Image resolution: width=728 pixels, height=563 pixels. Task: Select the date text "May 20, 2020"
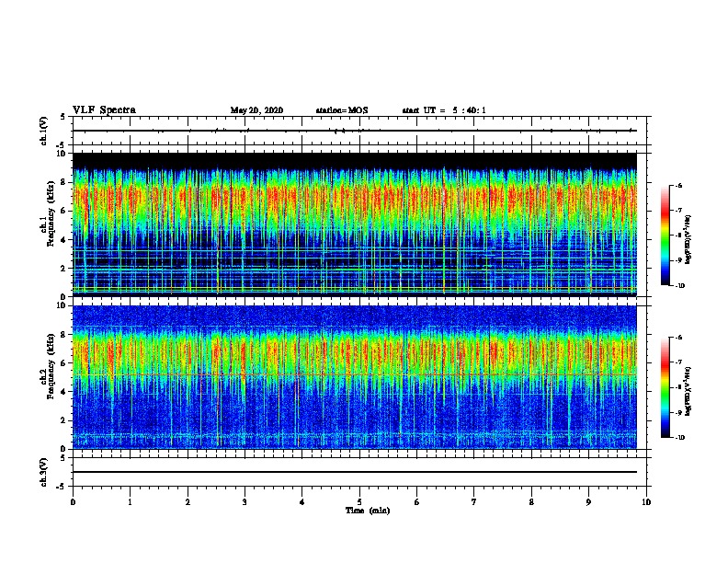(256, 110)
